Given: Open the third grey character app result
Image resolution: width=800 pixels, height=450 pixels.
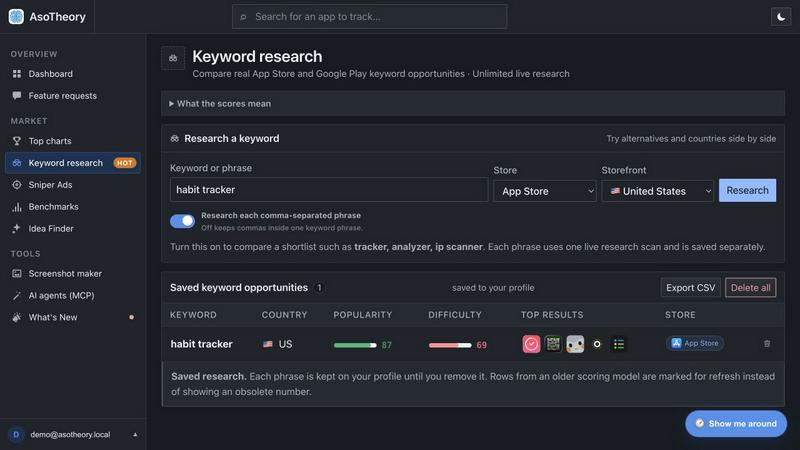Looking at the screenshot, I should point(575,344).
